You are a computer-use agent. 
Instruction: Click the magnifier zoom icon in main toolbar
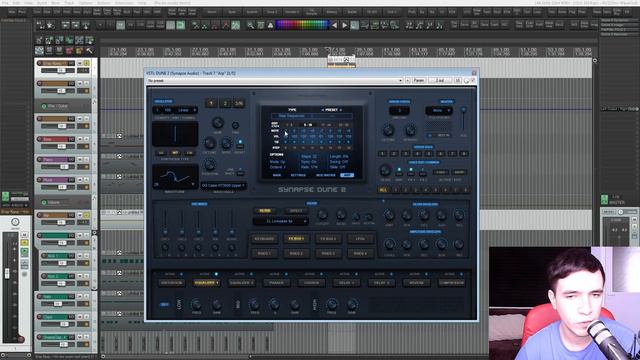251,25
